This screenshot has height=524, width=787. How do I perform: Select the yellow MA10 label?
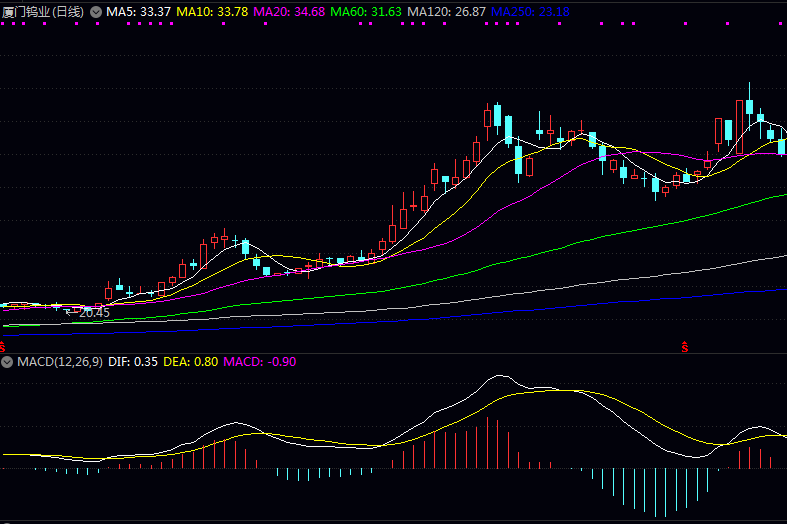212,11
